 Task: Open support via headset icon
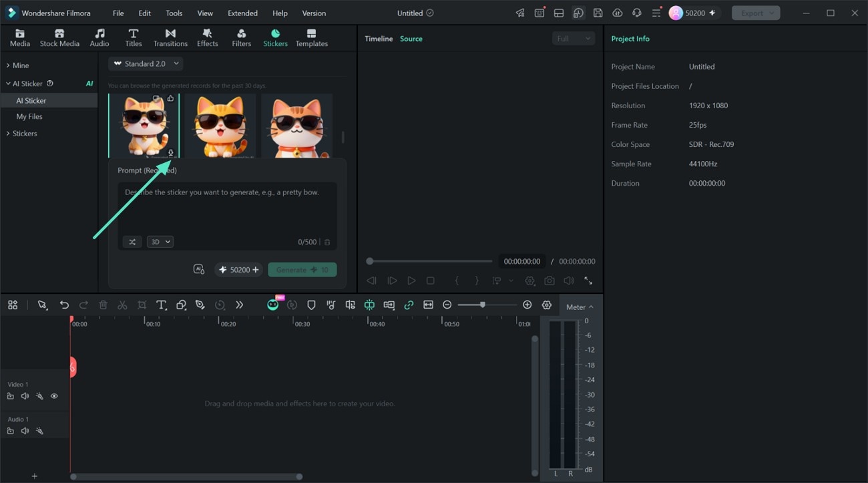coord(636,13)
